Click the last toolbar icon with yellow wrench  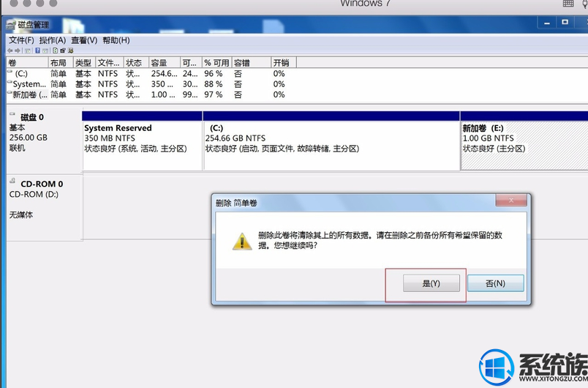pyautogui.click(x=70, y=51)
